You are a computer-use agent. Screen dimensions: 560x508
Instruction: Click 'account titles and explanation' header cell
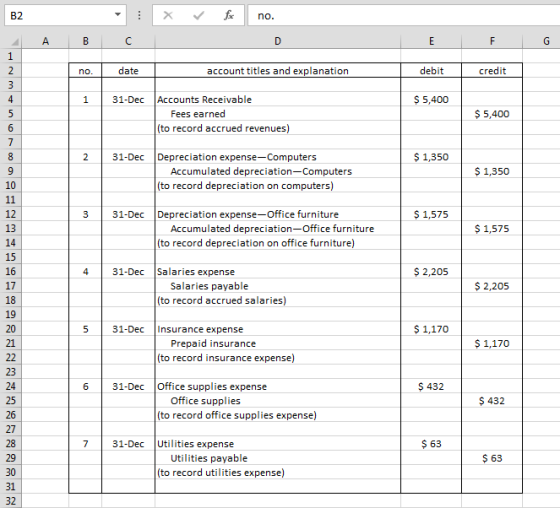click(278, 71)
